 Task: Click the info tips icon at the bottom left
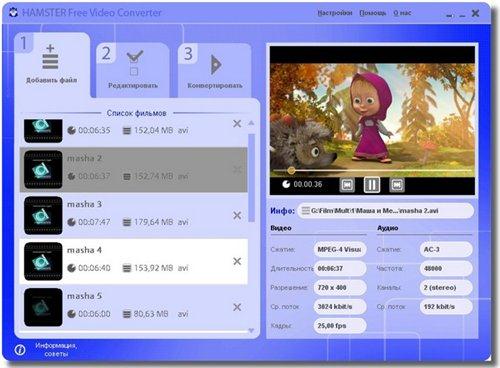tap(20, 350)
